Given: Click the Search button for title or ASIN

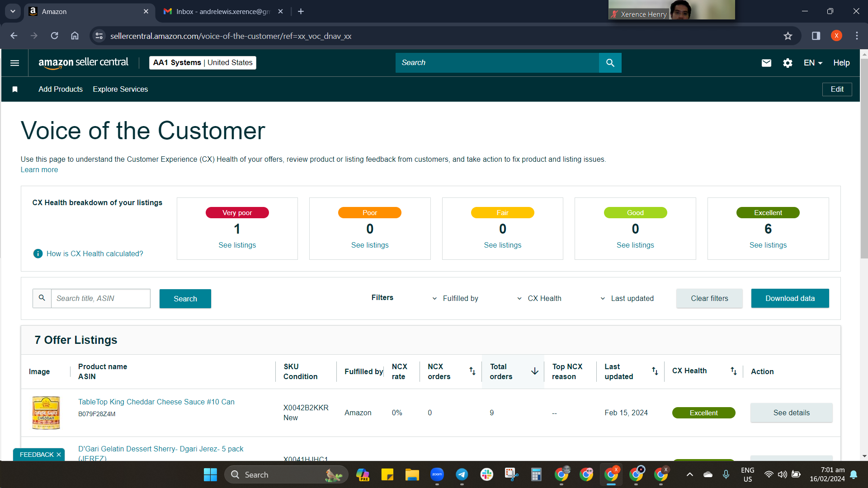Looking at the screenshot, I should pyautogui.click(x=185, y=299).
